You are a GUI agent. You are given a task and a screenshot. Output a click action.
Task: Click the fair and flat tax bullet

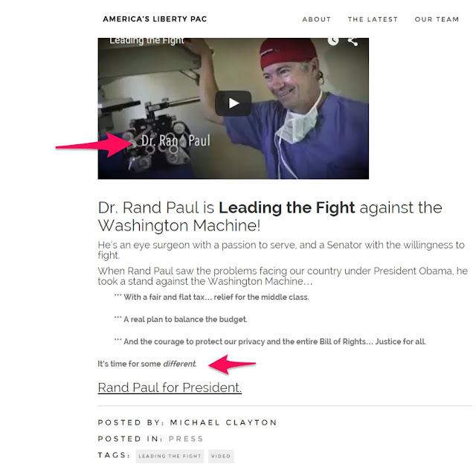click(211, 297)
